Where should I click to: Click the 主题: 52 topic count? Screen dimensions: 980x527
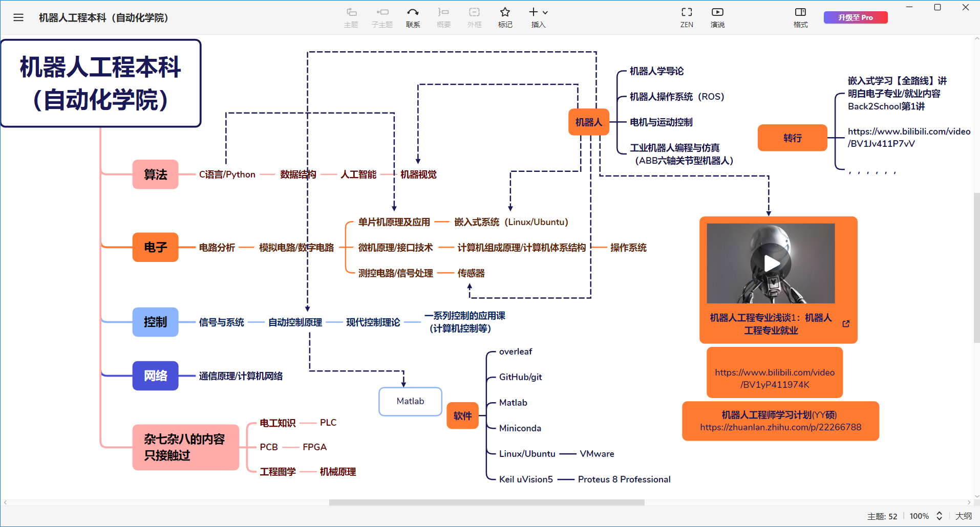pos(882,516)
